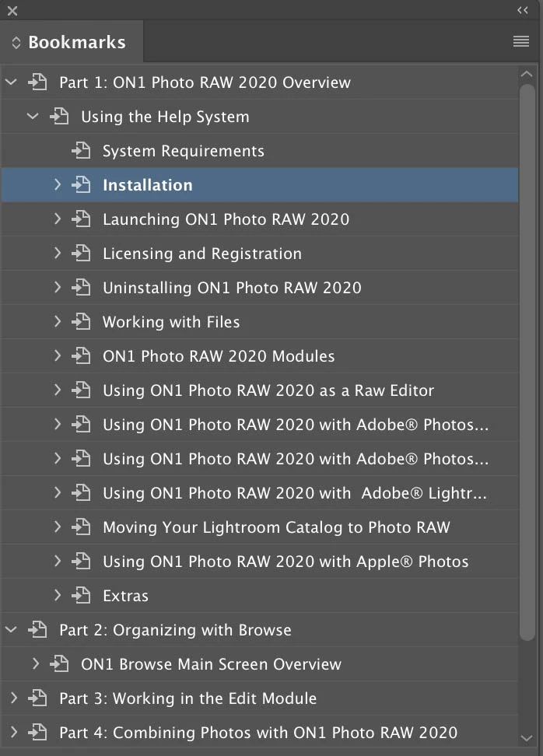The width and height of the screenshot is (543, 756).
Task: Click the Part 2 bookmark page icon
Action: 37,630
